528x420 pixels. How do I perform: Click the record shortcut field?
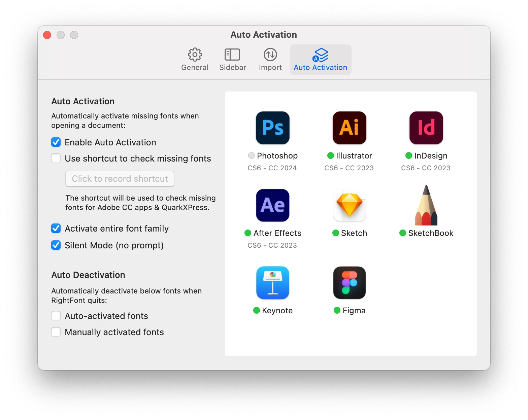click(120, 179)
